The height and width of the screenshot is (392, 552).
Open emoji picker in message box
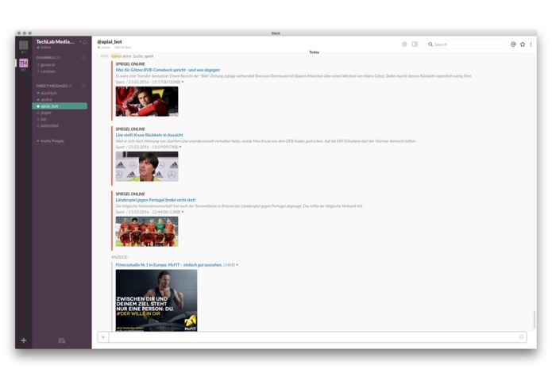[521, 337]
